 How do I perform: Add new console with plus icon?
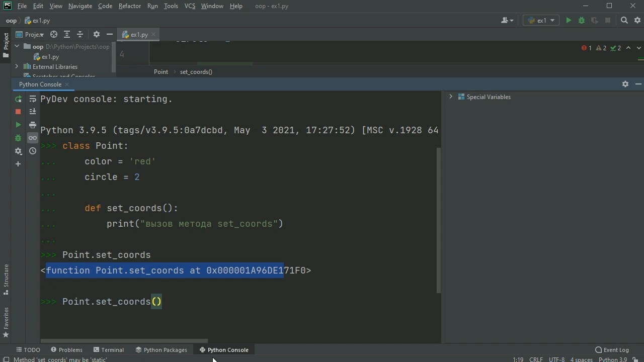[18, 164]
